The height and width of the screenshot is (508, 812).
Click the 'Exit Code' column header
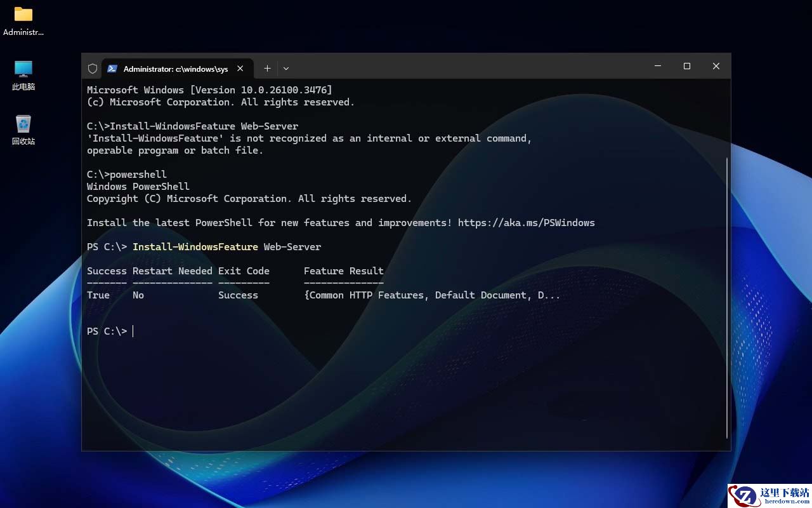(244, 271)
